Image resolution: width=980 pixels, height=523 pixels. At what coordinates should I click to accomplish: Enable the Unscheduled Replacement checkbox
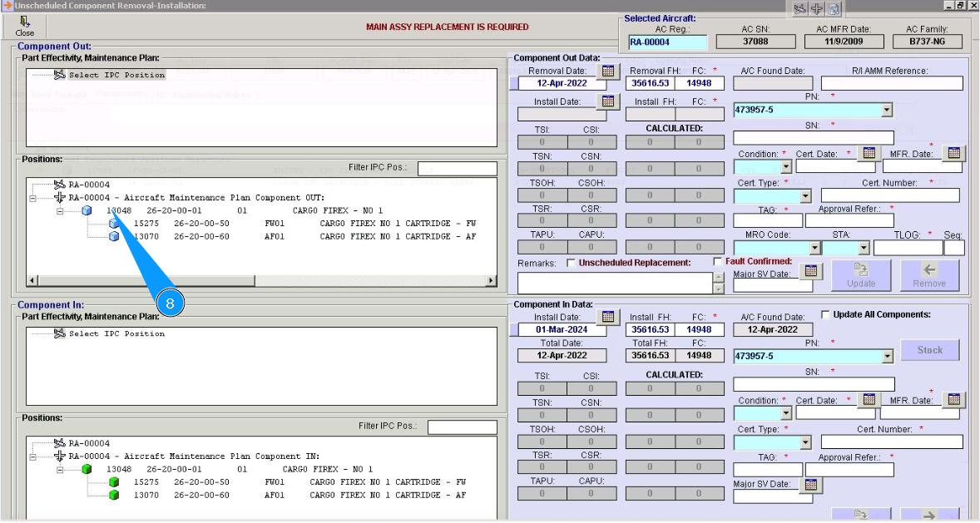(x=571, y=263)
